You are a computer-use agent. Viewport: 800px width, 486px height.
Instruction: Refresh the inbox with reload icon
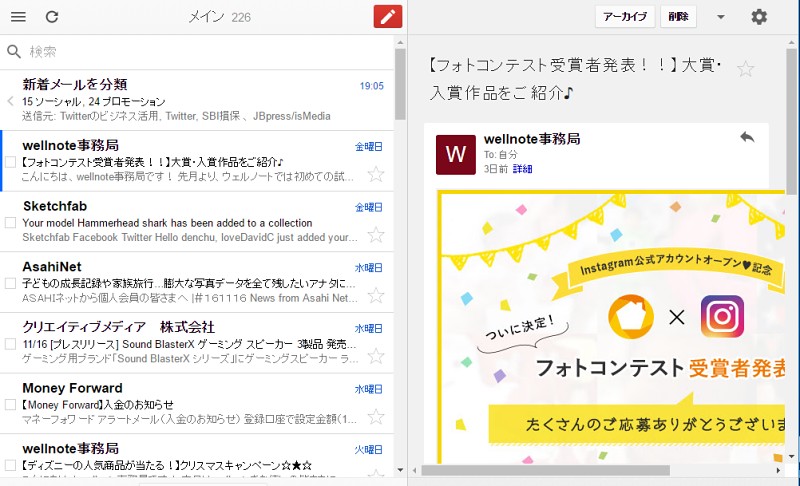click(x=52, y=17)
